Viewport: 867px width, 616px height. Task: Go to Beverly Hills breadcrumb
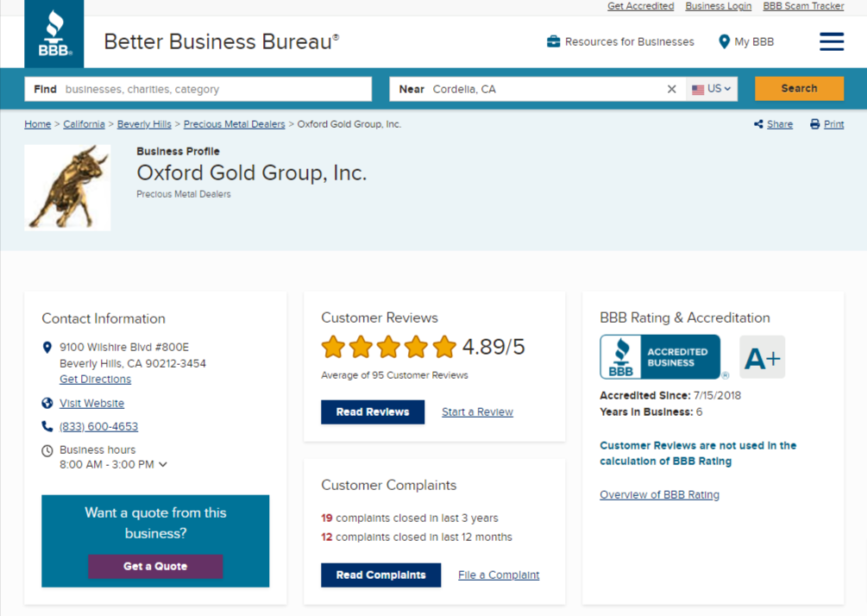coord(144,124)
